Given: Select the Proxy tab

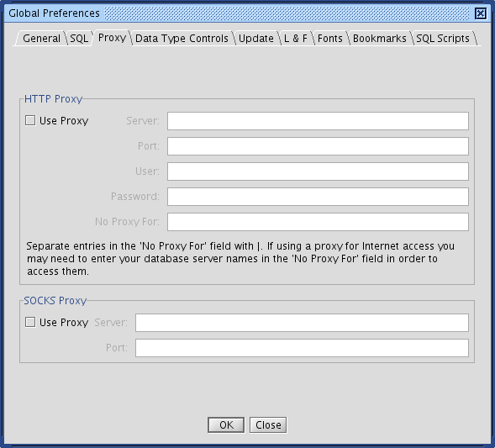Looking at the screenshot, I should click(112, 38).
